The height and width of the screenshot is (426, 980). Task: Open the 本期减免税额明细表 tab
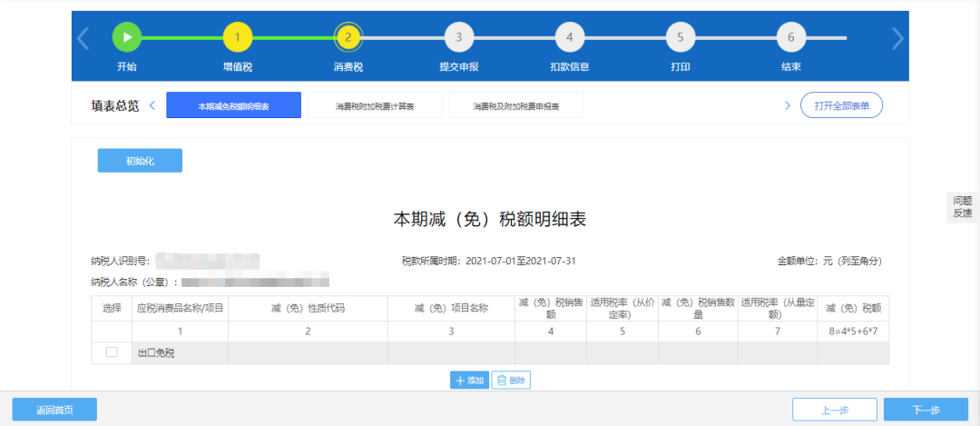(x=234, y=105)
